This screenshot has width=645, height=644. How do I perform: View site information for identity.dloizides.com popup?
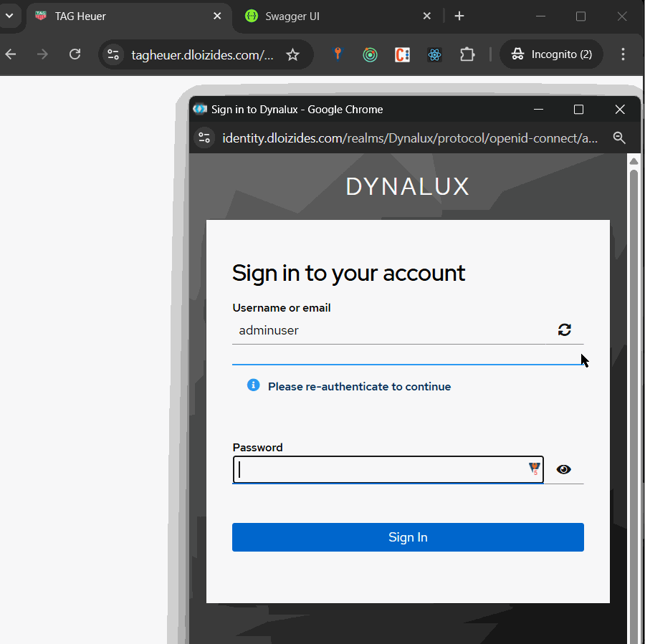(x=204, y=138)
